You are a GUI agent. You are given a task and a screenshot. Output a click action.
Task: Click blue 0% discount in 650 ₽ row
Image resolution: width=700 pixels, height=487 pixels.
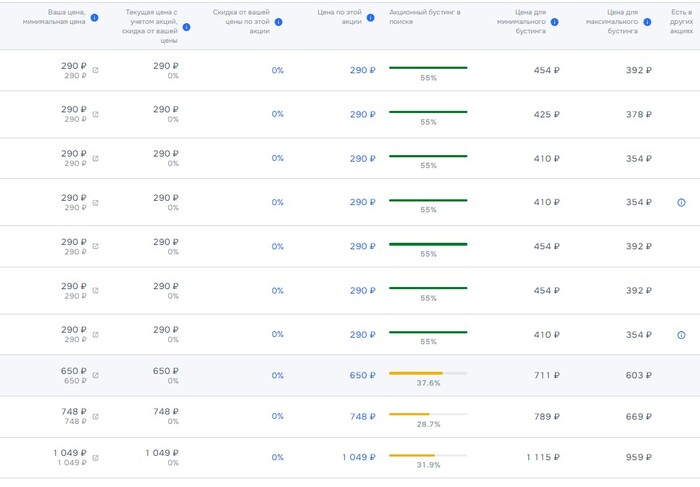click(277, 376)
